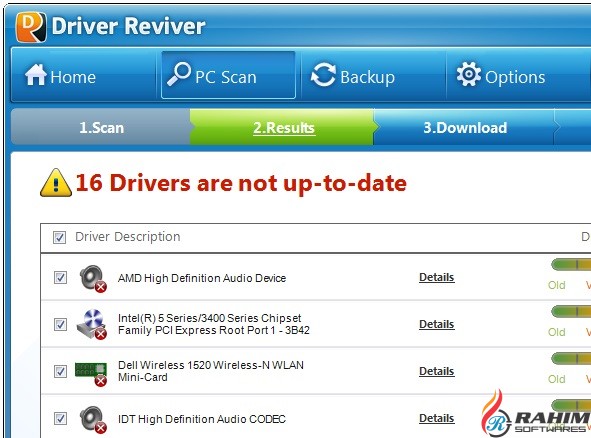Click the PC Scan magnifier icon
591x438 pixels.
click(x=179, y=74)
